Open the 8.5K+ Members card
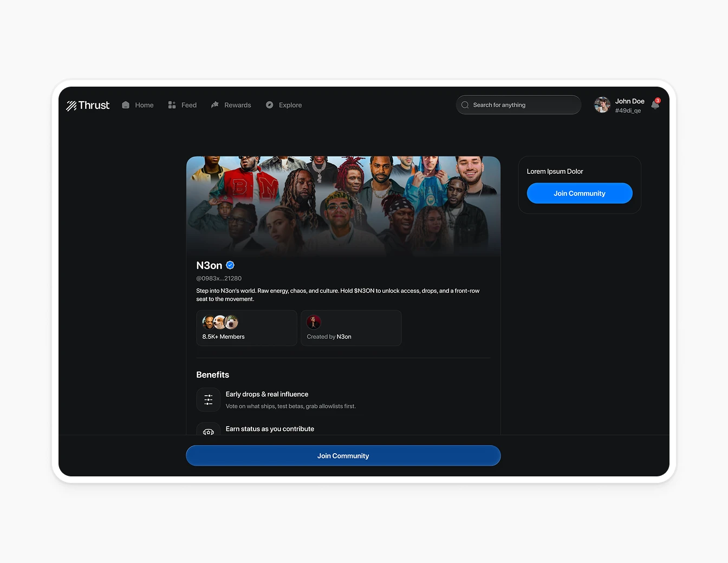The height and width of the screenshot is (563, 728). (x=246, y=328)
